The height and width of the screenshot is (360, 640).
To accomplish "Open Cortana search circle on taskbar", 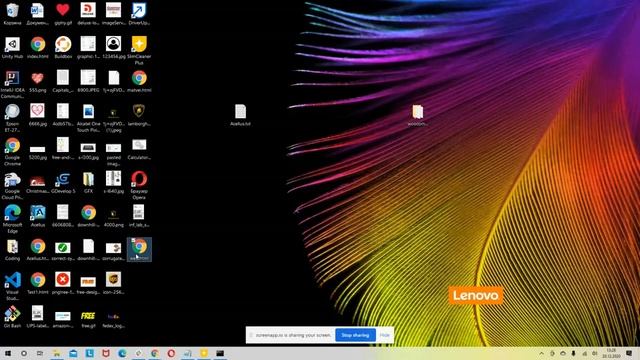I will point(24,353).
